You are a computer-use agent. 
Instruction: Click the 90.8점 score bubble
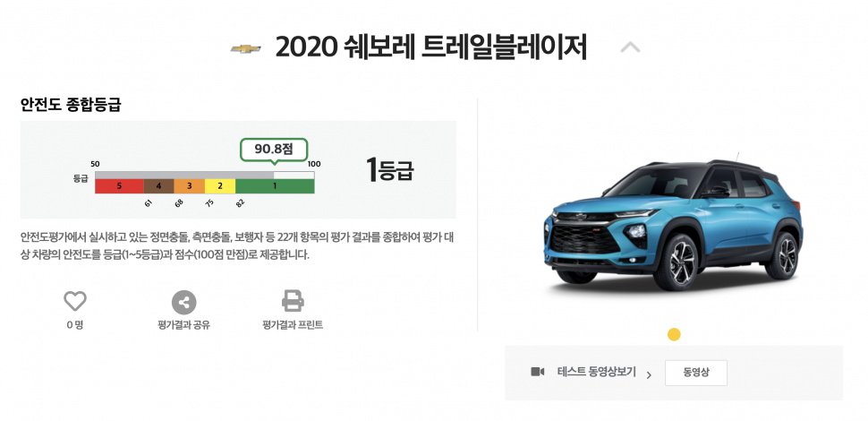click(x=274, y=150)
